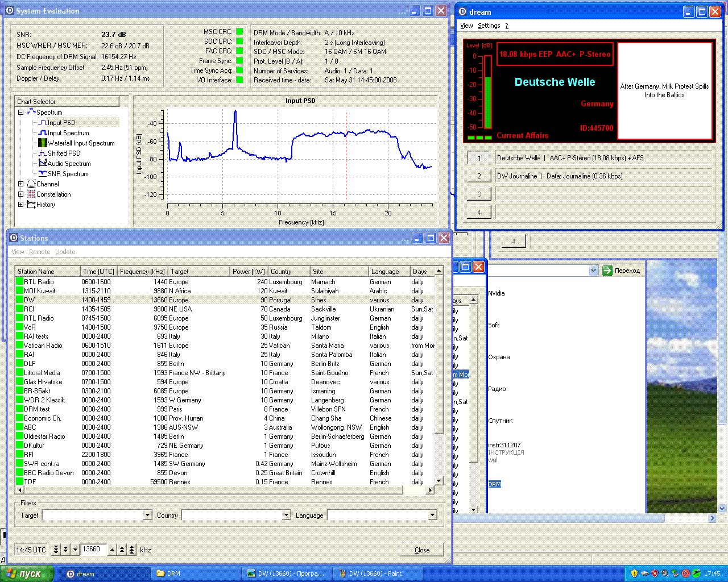This screenshot has width=728, height=582.
Task: Click the green Переход go arrow
Action: pos(607,271)
